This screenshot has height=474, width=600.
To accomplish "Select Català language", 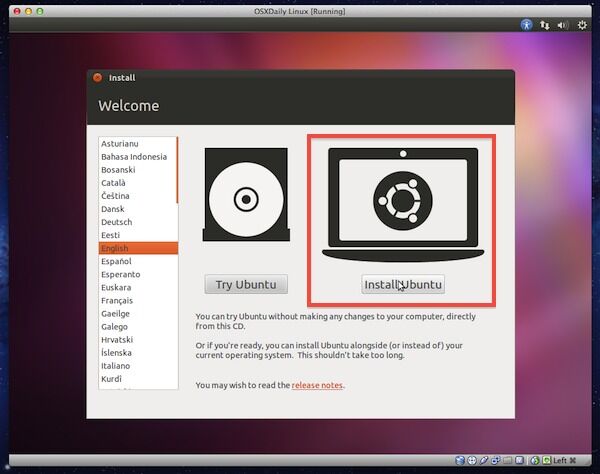I will tap(138, 183).
